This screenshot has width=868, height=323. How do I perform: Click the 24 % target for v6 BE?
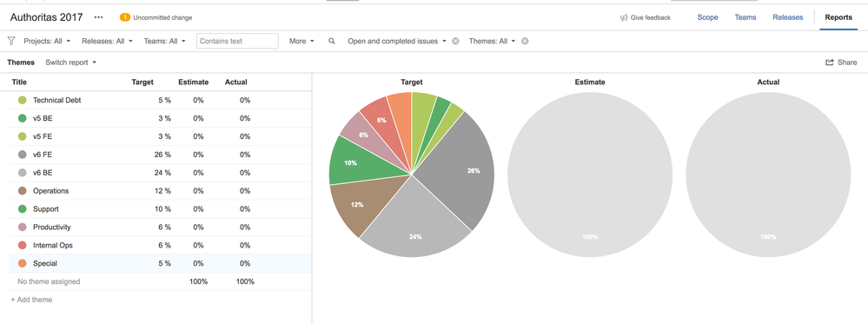(162, 173)
